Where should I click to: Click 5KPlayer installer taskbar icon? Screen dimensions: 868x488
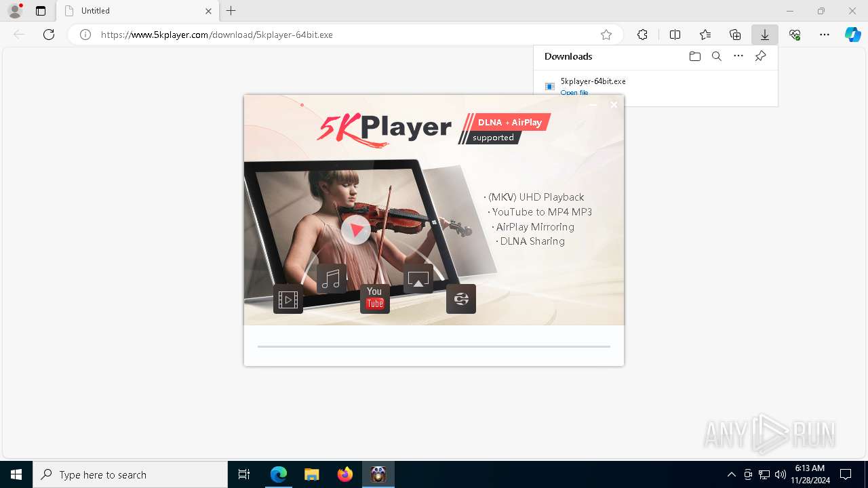click(378, 474)
